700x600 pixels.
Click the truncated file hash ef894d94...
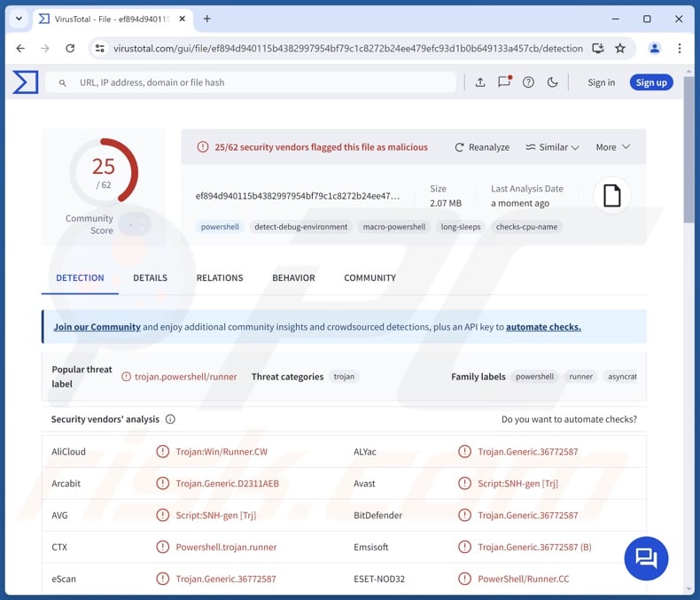[x=298, y=196]
